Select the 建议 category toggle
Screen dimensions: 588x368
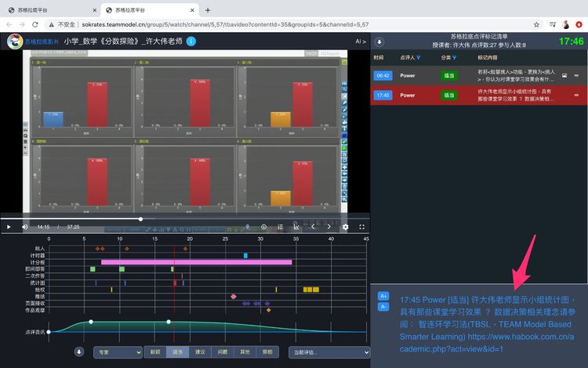pyautogui.click(x=200, y=352)
